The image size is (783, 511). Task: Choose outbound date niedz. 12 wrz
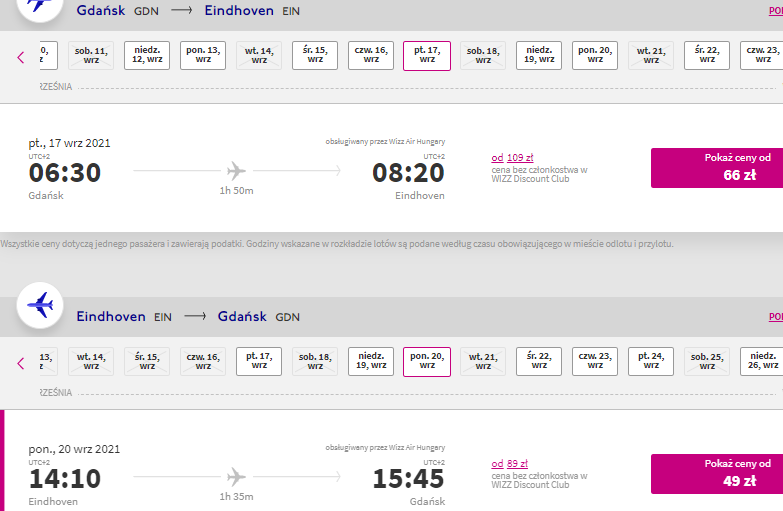pyautogui.click(x=147, y=55)
